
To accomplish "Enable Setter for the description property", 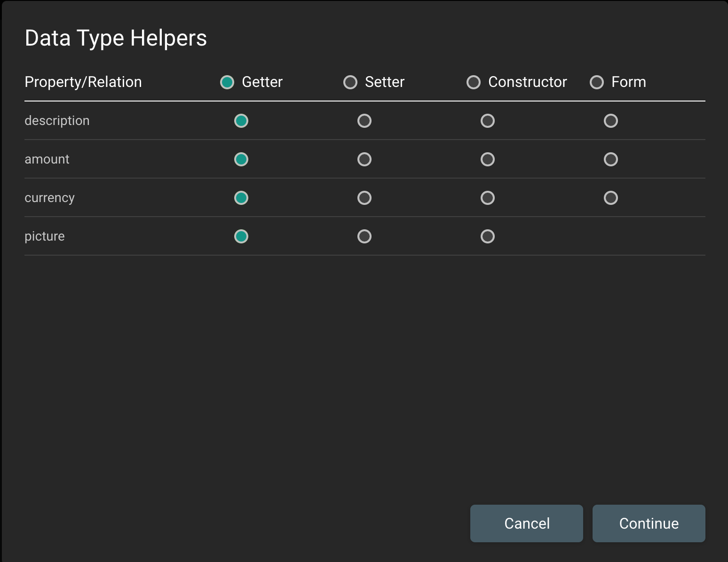I will point(364,121).
